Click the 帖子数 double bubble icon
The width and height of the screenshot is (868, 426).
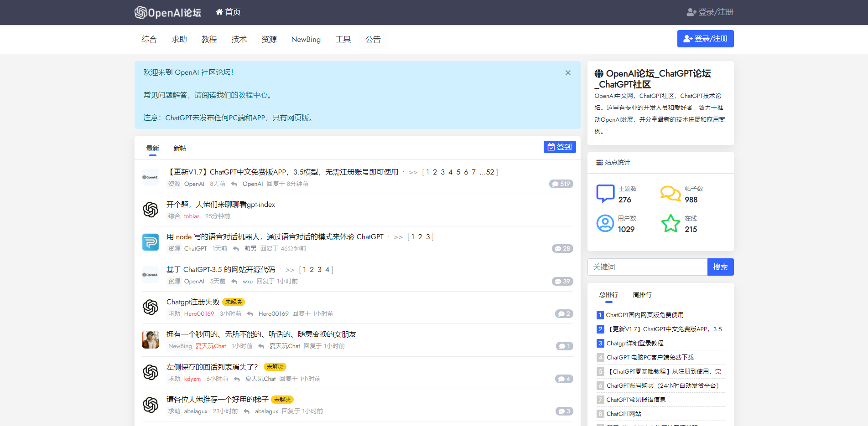(x=670, y=194)
